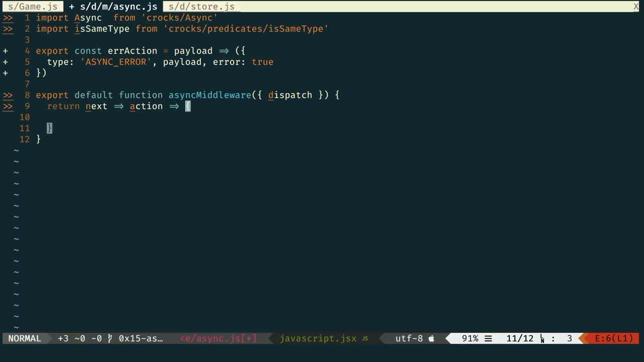Viewport: 644px width, 362px height.
Task: Select the s/d/m/async.js tab
Action: (x=113, y=7)
